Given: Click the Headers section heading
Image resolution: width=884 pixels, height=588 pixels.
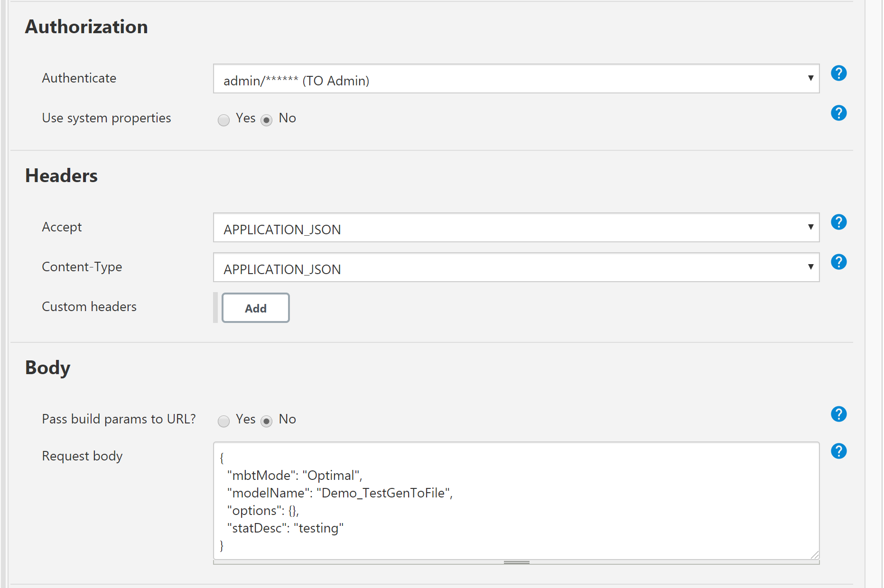Looking at the screenshot, I should 61,176.
